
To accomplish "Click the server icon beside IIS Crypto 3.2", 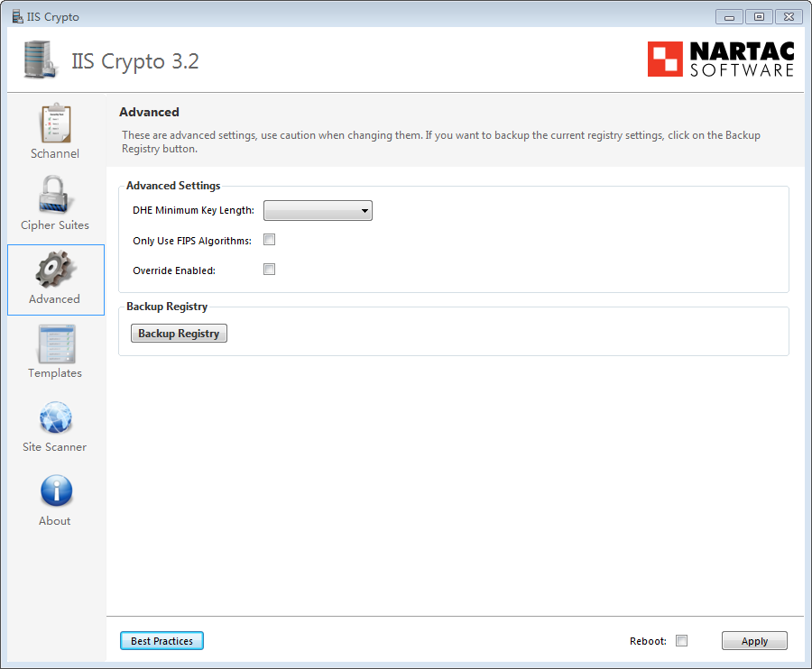I will 42,60.
